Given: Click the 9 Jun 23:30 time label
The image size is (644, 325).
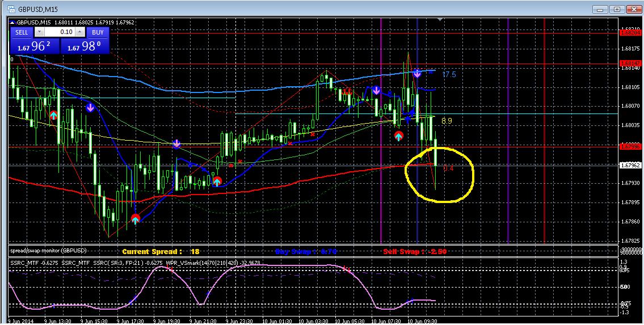Looking at the screenshot, I should pos(239,320).
